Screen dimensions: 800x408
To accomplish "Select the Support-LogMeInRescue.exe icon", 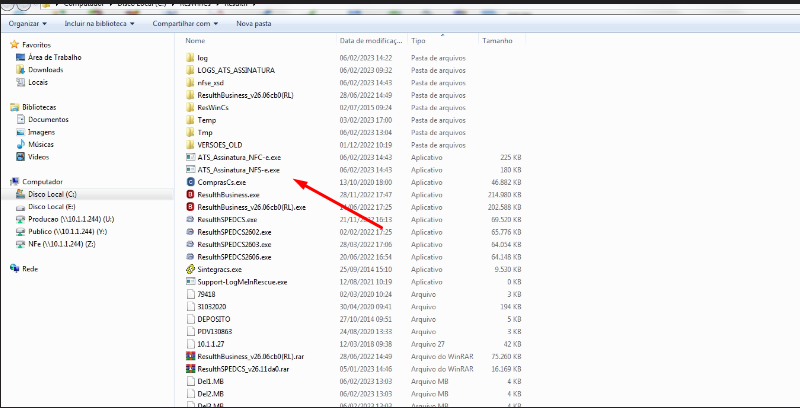I will click(x=190, y=282).
